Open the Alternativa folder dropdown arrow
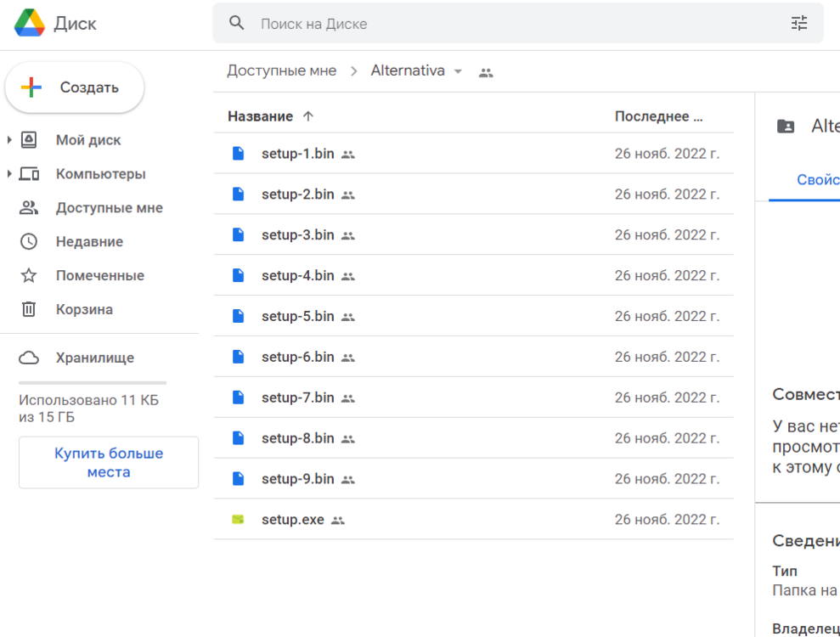Image resolution: width=840 pixels, height=637 pixels. click(x=459, y=71)
